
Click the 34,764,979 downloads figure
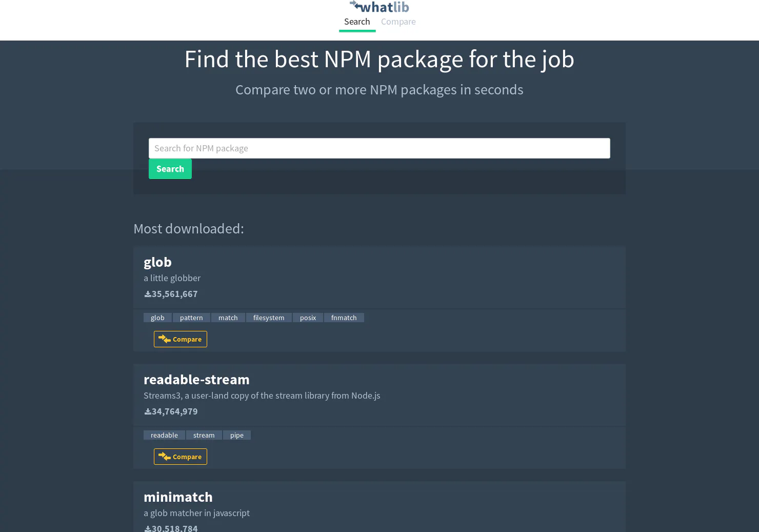pos(174,411)
